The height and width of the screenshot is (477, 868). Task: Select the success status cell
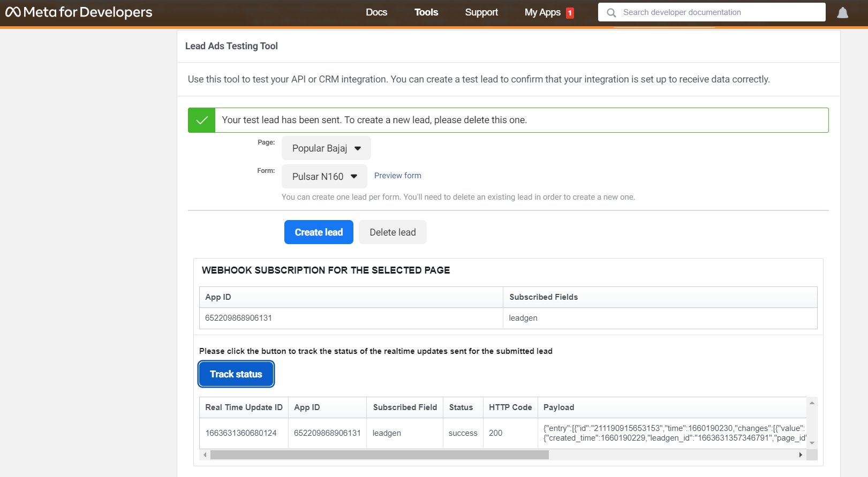click(x=463, y=433)
